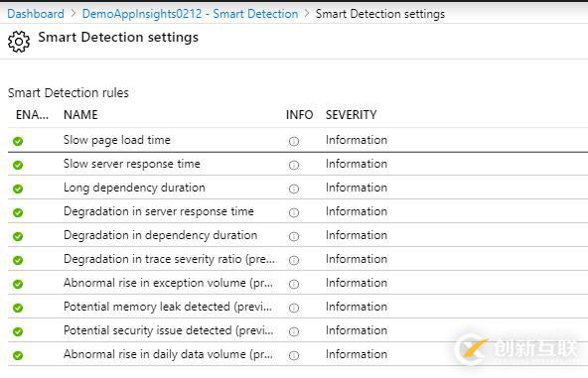Click enabled checkmark for Degradation in server response time

pyautogui.click(x=18, y=212)
